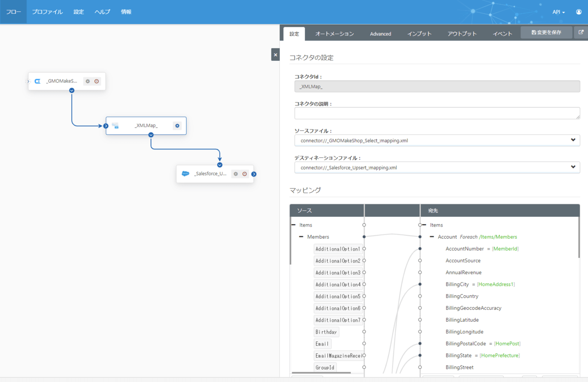
Task: Click clock schedule icon on GMOMakeShop connector
Action: [97, 81]
